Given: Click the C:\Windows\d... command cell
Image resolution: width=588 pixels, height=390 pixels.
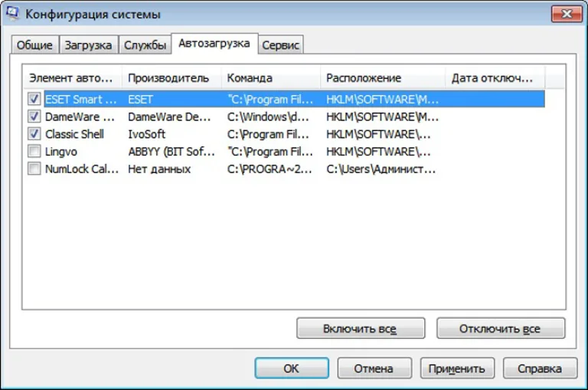Looking at the screenshot, I should tap(268, 116).
